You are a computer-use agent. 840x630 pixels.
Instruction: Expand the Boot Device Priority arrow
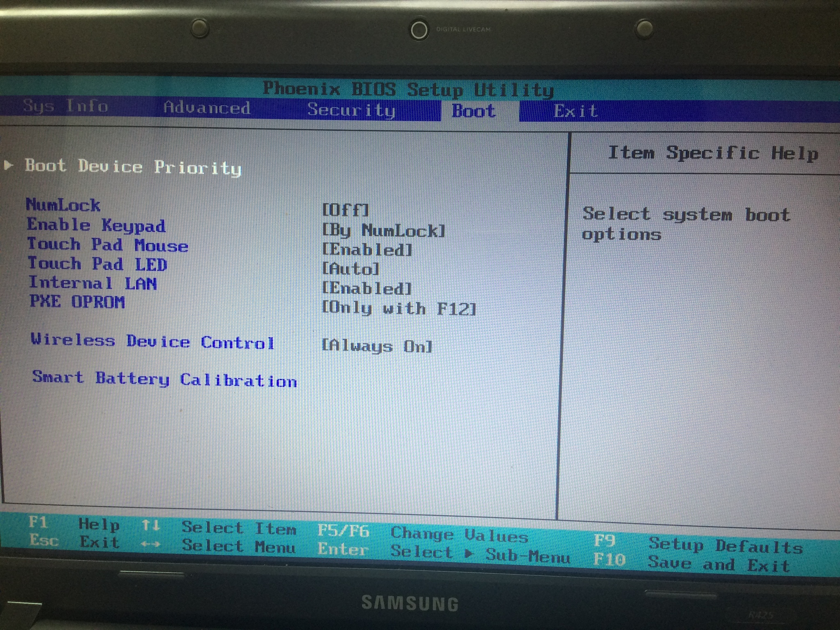pyautogui.click(x=8, y=165)
